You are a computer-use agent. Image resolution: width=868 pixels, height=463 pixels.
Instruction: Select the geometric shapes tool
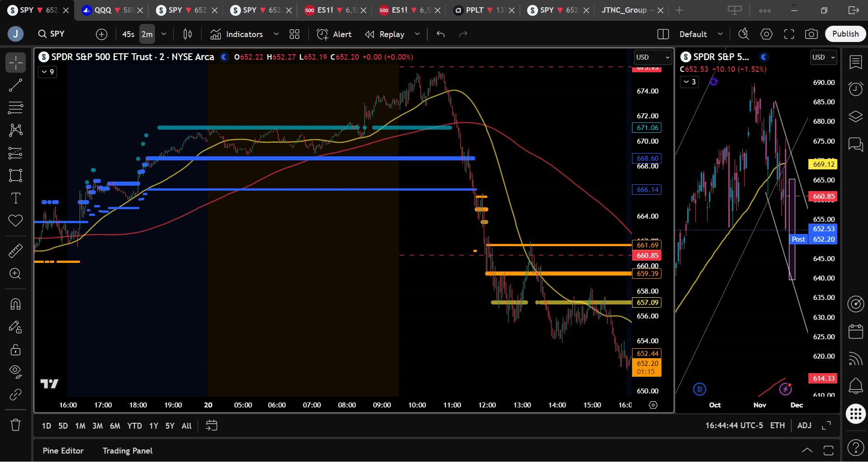[x=15, y=175]
